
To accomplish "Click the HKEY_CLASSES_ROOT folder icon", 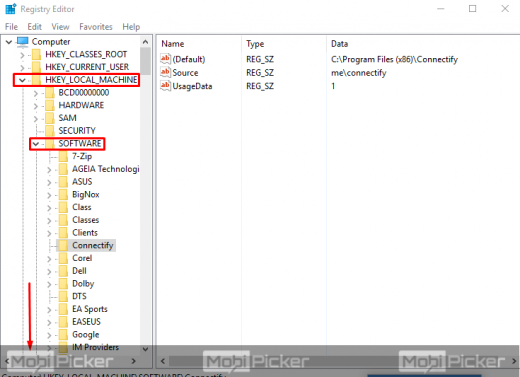I will [x=36, y=54].
